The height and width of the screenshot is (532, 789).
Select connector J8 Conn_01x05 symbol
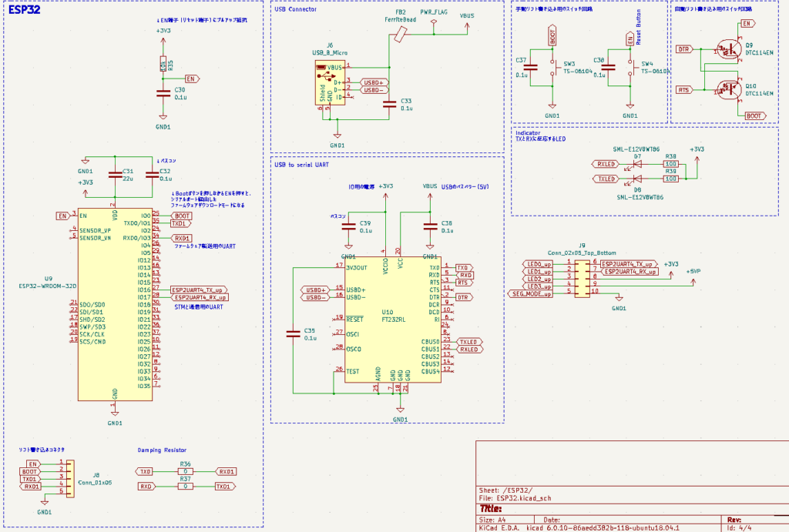coord(72,477)
